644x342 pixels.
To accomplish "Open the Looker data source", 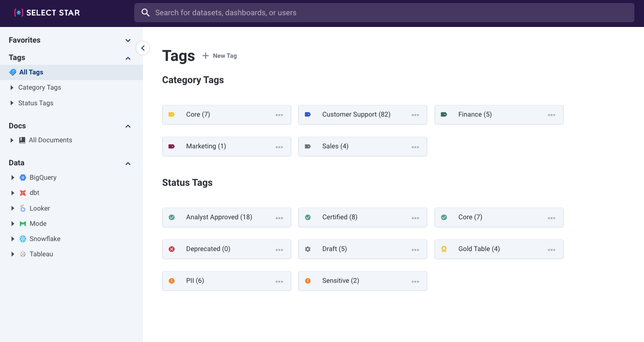I will (40, 208).
